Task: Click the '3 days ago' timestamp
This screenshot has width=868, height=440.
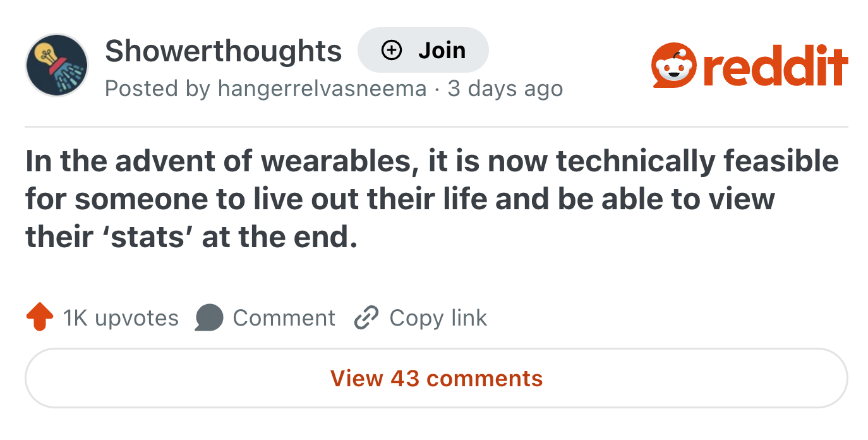Action: tap(505, 89)
